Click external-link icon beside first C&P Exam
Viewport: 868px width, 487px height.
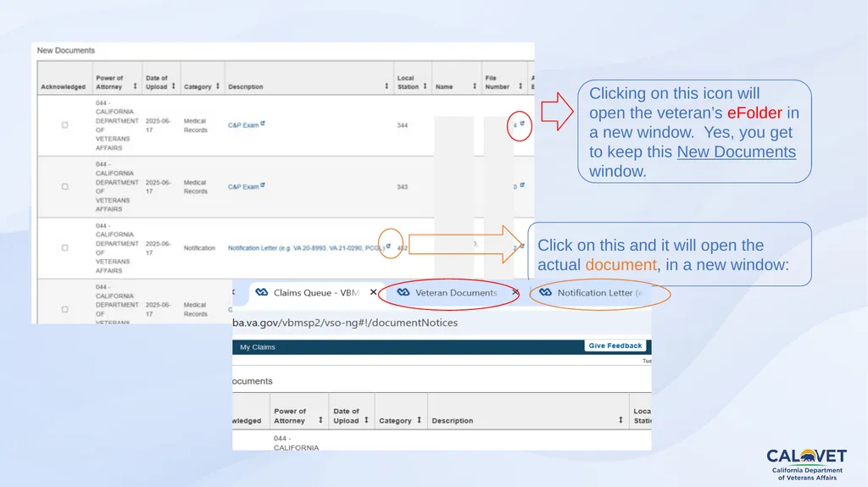coord(263,124)
